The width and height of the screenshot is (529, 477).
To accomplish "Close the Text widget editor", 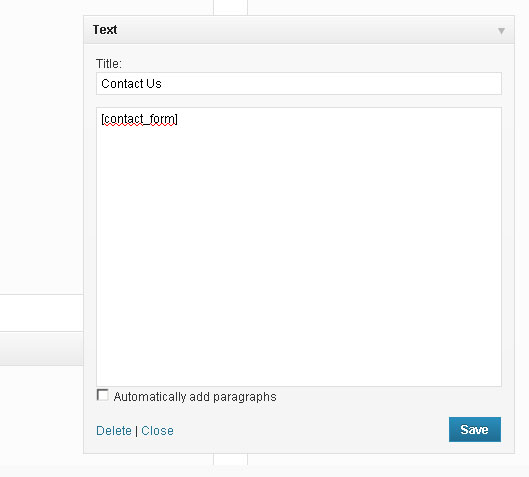I will coord(157,431).
